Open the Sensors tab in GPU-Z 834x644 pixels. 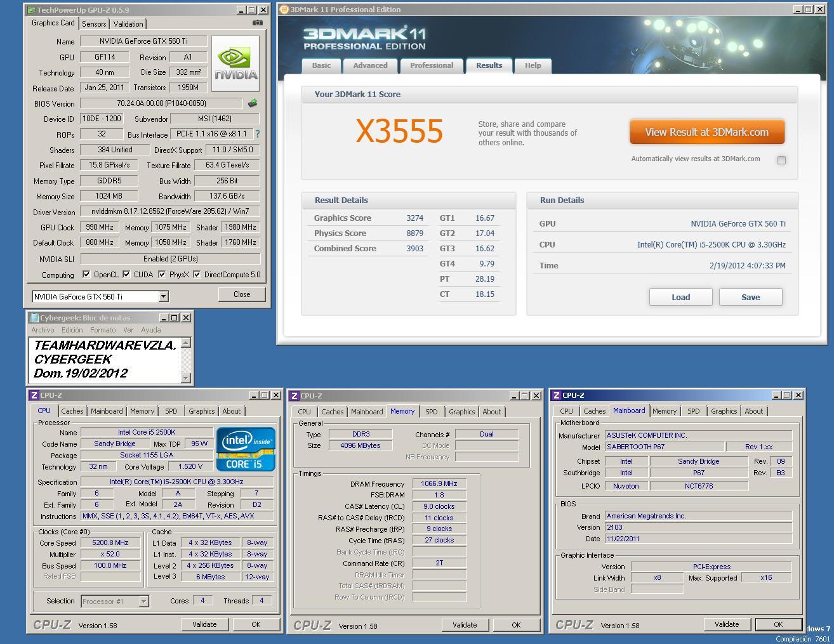click(94, 24)
